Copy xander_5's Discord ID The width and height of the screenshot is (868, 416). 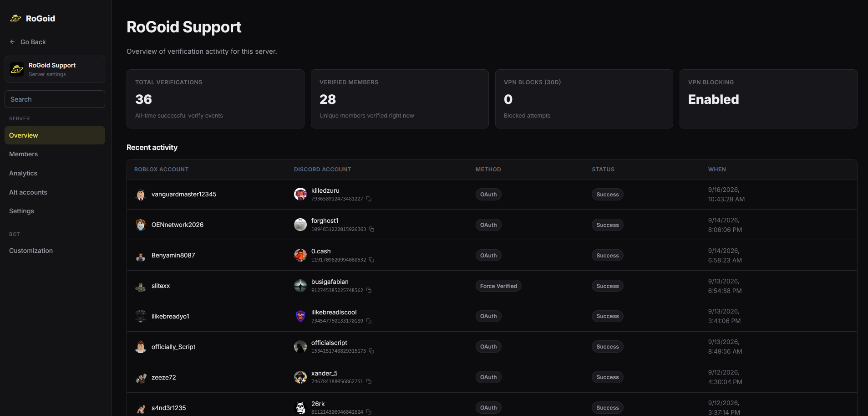[369, 381]
